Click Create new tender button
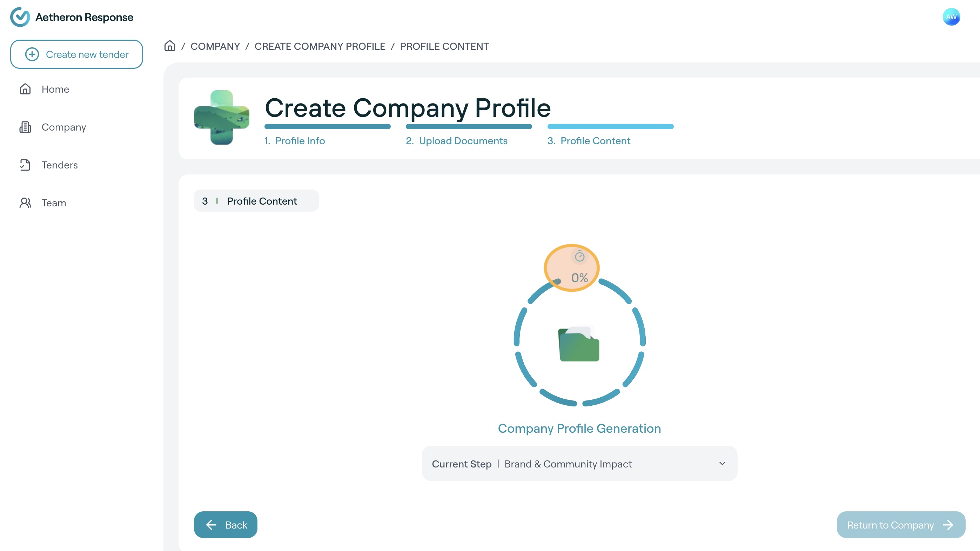Screen dimensions: 980x551 click(76, 54)
